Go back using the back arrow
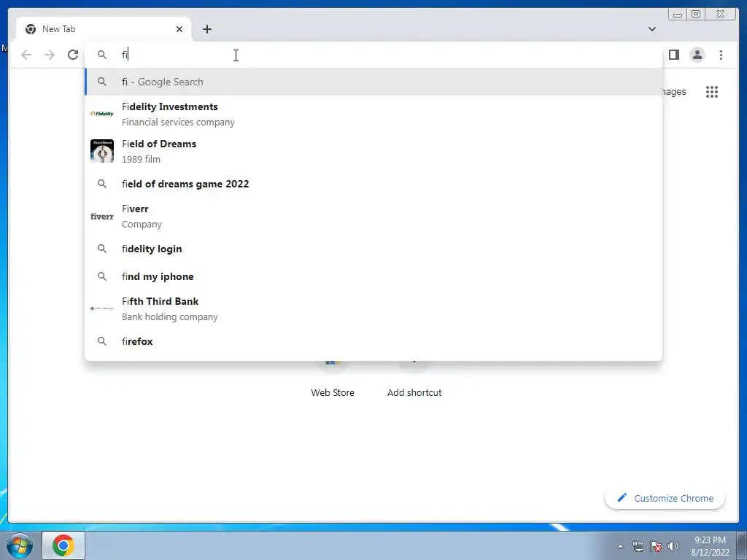The height and width of the screenshot is (560, 747). (x=26, y=55)
